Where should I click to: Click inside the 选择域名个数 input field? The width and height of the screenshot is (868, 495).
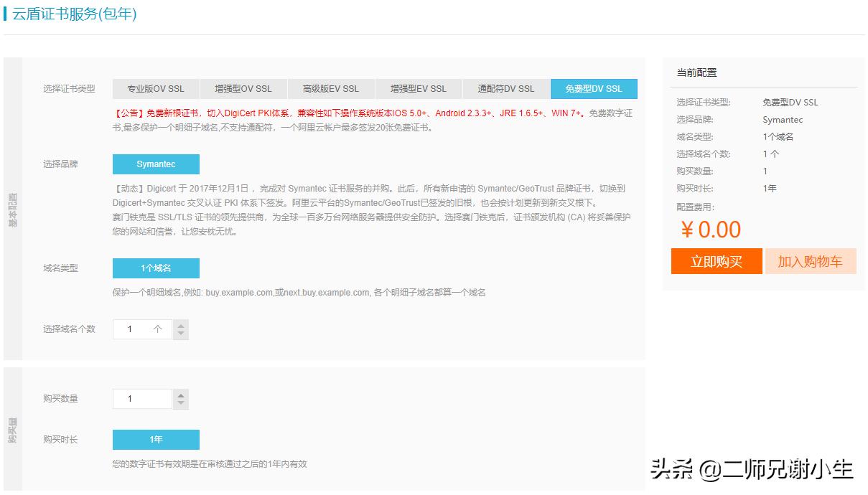141,329
